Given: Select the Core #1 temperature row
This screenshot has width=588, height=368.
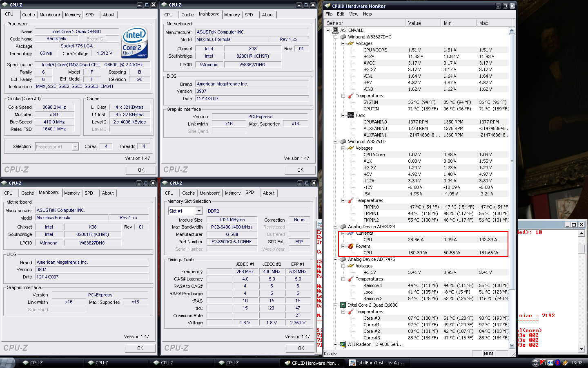Looking at the screenshot, I should (x=416, y=325).
